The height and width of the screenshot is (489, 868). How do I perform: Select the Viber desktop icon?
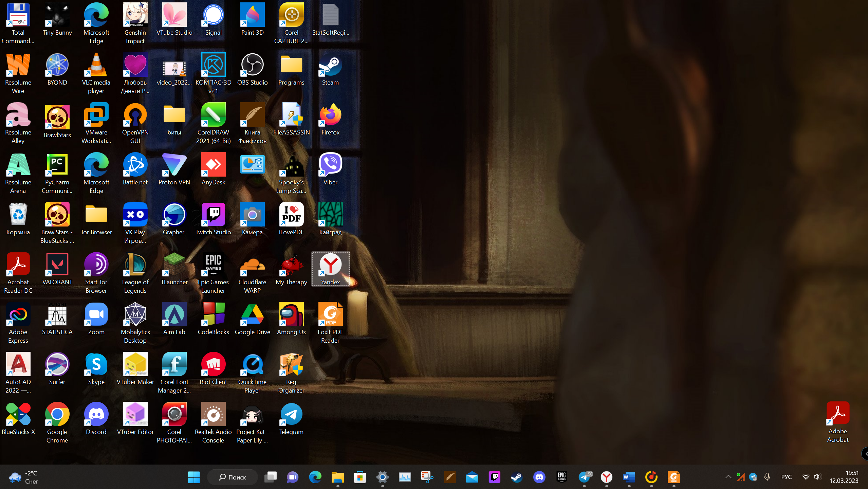330,169
